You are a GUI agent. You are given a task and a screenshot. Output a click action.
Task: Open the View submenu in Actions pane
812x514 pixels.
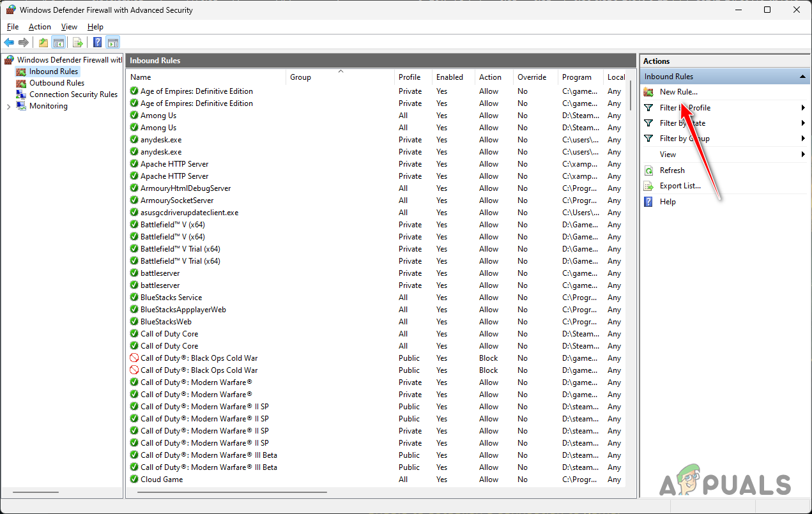click(668, 154)
